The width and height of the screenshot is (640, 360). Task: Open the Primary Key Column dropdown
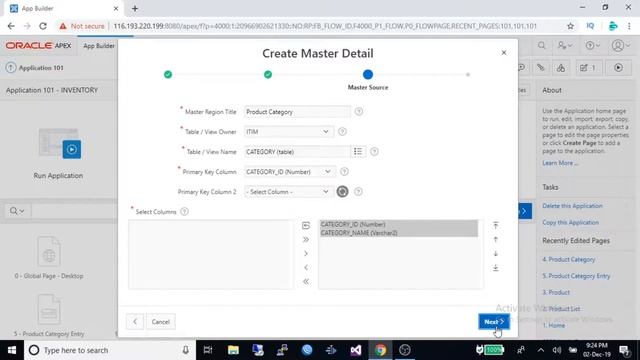tap(289, 172)
